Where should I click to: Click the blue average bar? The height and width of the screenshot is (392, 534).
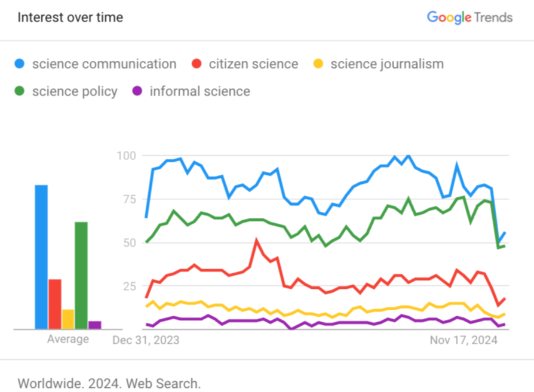pyautogui.click(x=41, y=257)
